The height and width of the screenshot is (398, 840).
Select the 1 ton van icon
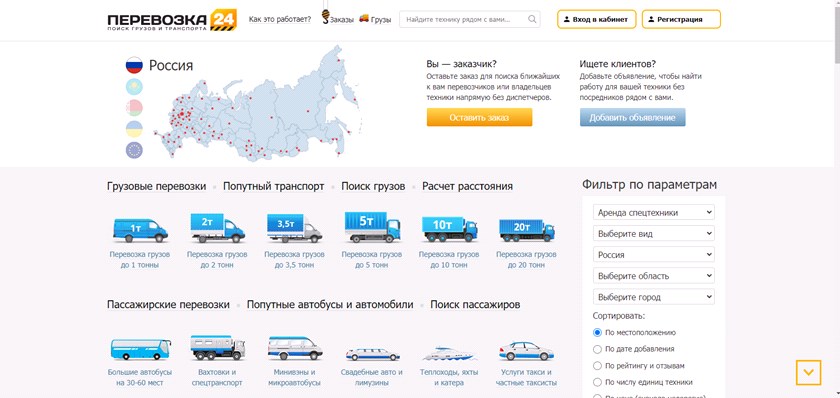(x=140, y=230)
